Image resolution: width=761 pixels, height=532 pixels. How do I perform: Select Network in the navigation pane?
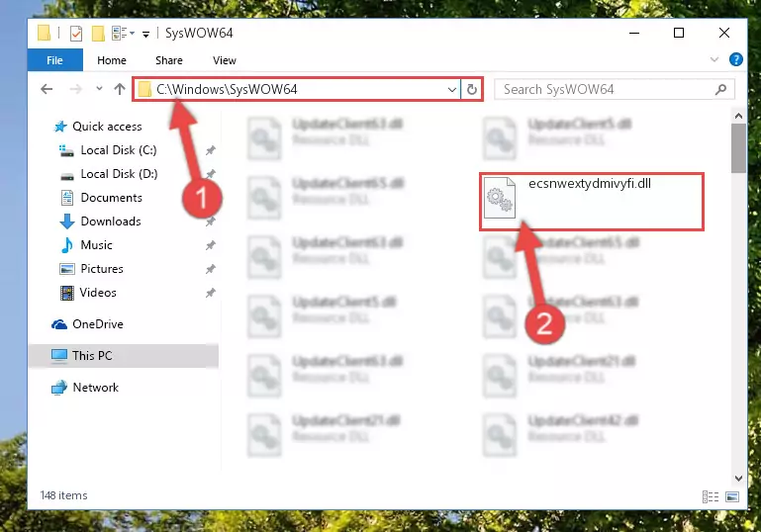(x=95, y=388)
